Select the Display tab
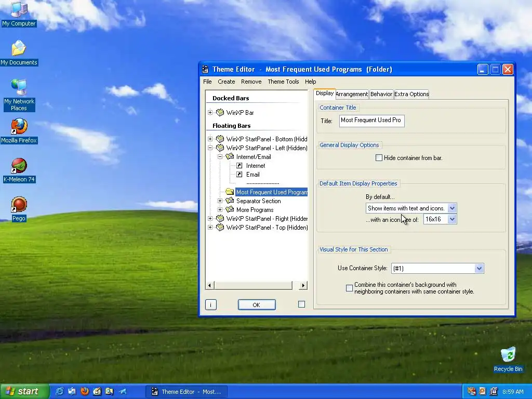532x399 pixels. [x=325, y=93]
